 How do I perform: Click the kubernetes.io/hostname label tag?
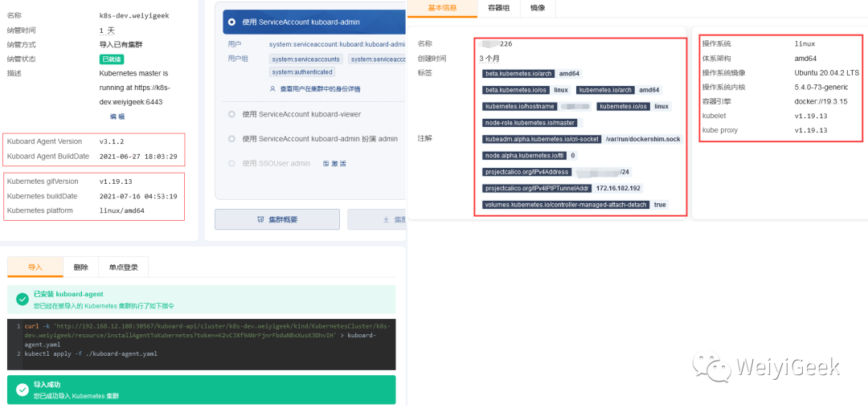click(x=520, y=106)
